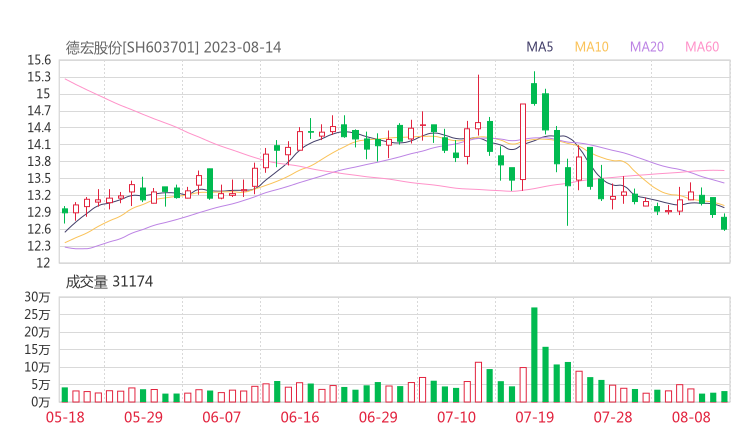Click the 10万 volume axis label
This screenshot has height=440, width=740.
pos(37,367)
